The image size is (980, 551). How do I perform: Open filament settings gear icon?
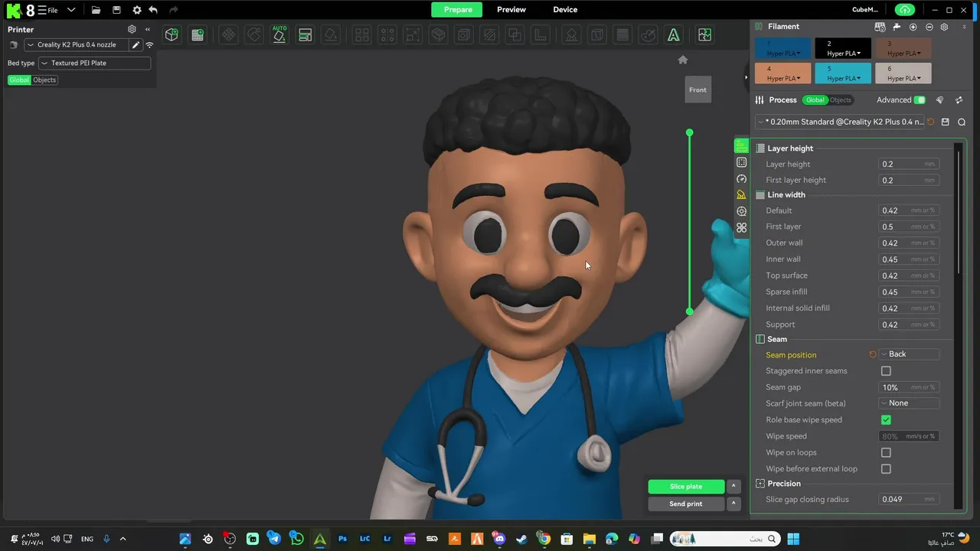coord(944,27)
